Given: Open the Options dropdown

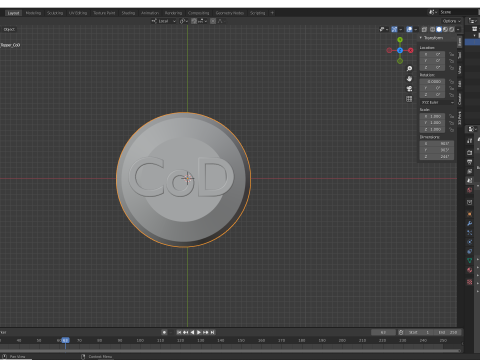Looking at the screenshot, I should [452, 21].
